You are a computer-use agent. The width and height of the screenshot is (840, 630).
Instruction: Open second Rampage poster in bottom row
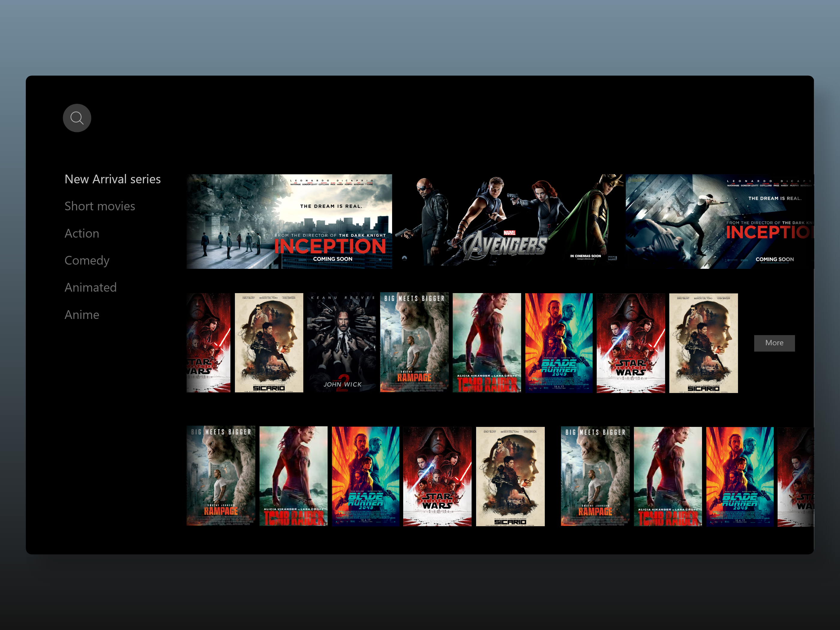coord(595,476)
